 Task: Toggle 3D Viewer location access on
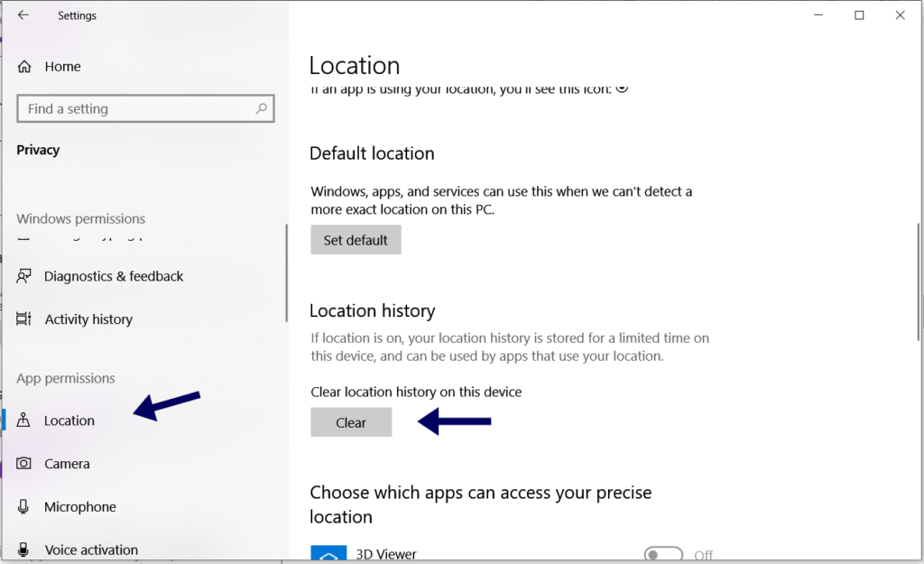(663, 553)
